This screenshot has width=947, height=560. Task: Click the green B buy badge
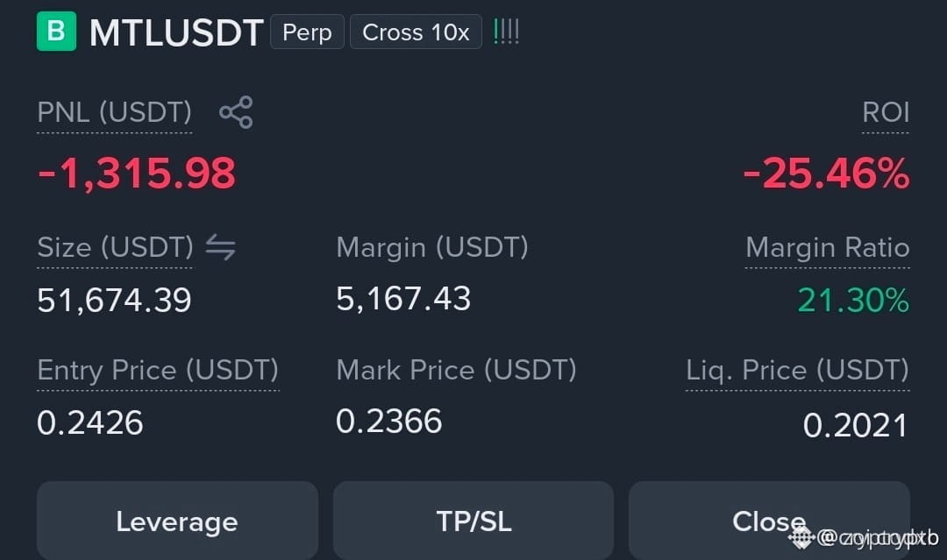[x=56, y=31]
